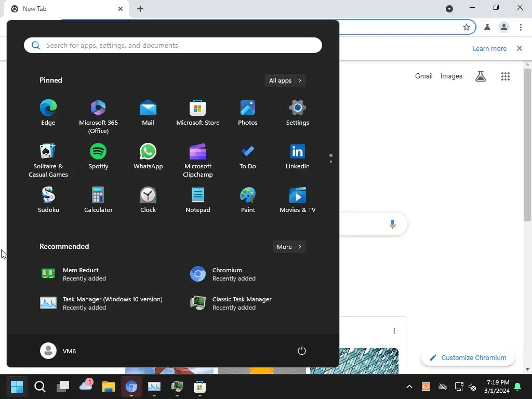Screen dimensions: 532x399
Task: Open taskbar Search
Action: pos(39,387)
